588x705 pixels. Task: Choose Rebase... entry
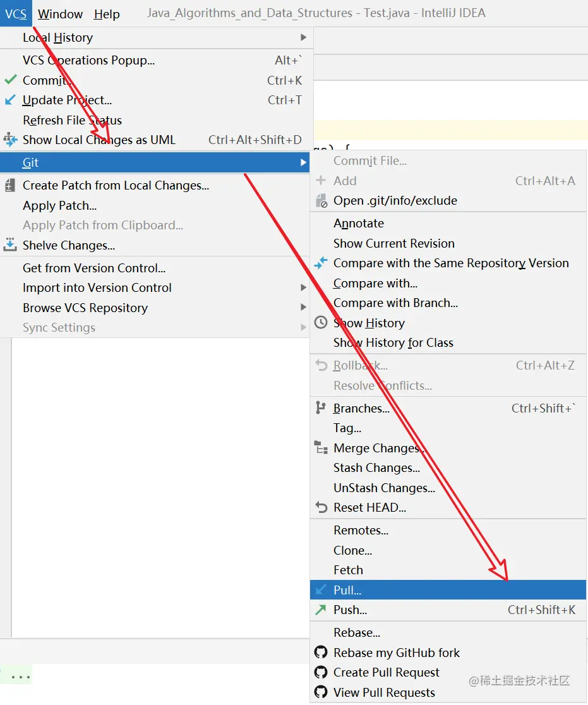tap(448, 632)
